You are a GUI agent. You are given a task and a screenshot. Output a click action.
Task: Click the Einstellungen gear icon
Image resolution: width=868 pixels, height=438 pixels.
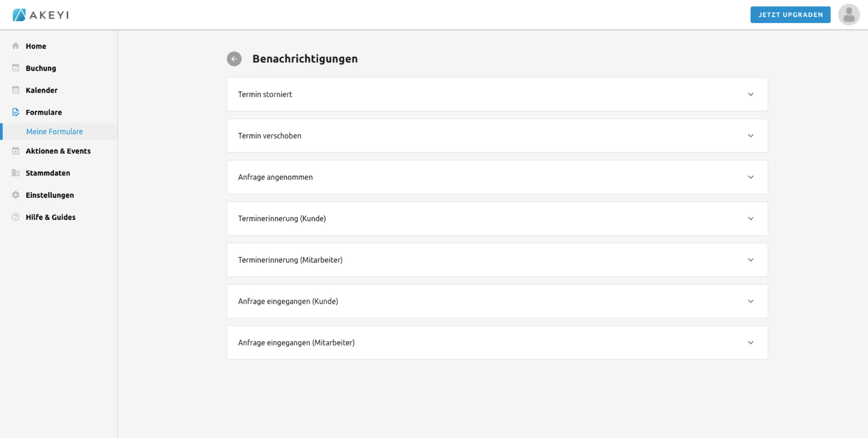pyautogui.click(x=16, y=195)
